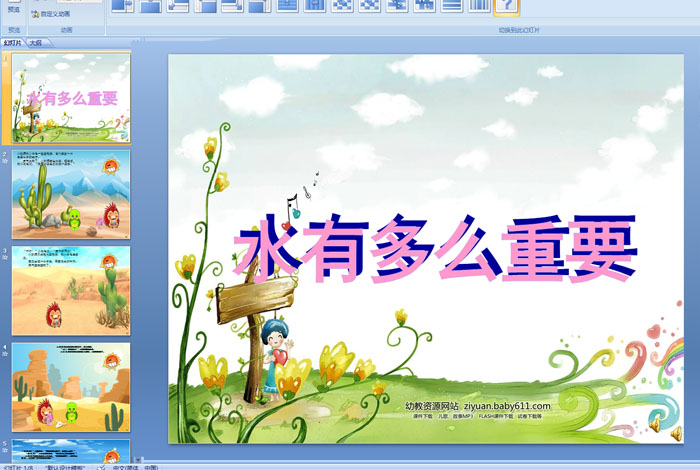
Task: Switch to the 幻灯片 slides tab
Action: [x=12, y=43]
